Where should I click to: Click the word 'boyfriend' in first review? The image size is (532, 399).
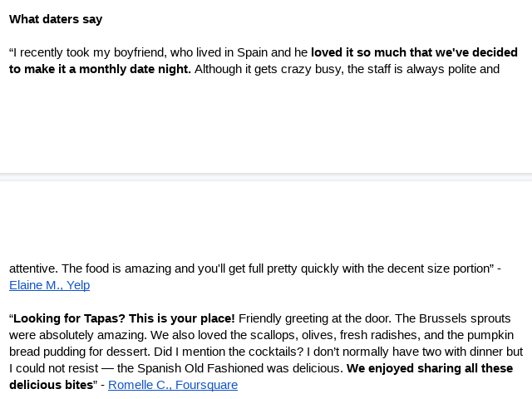139,52
